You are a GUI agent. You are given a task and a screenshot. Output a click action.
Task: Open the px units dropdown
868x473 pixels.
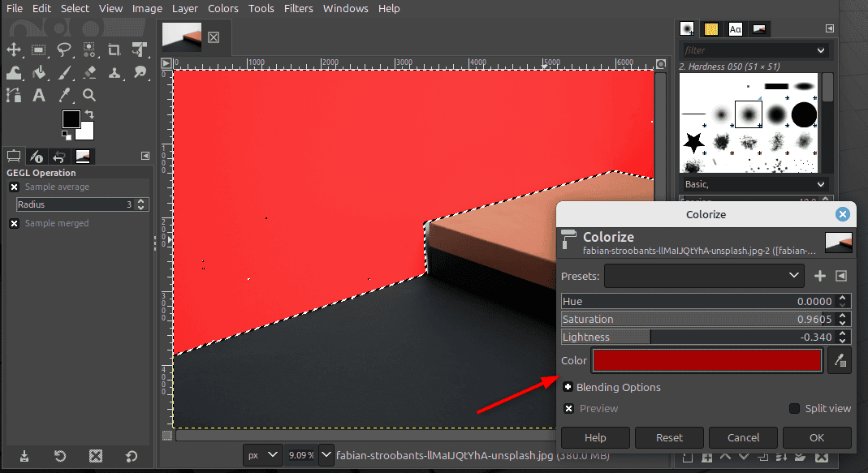pos(262,455)
